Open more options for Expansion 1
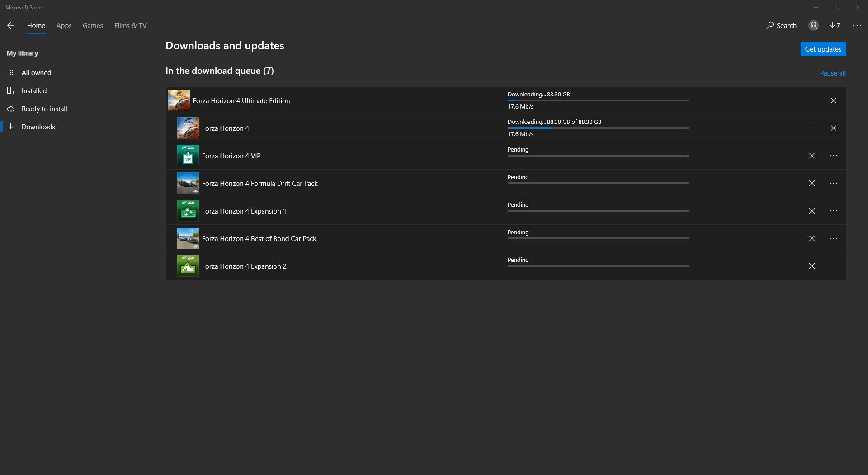The width and height of the screenshot is (868, 475). pos(834,211)
